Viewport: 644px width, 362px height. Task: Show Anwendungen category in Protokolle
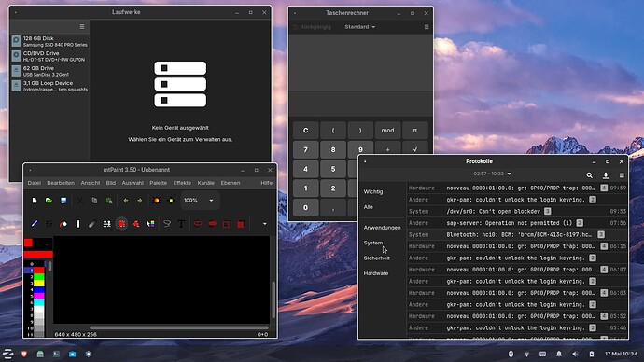coord(382,228)
